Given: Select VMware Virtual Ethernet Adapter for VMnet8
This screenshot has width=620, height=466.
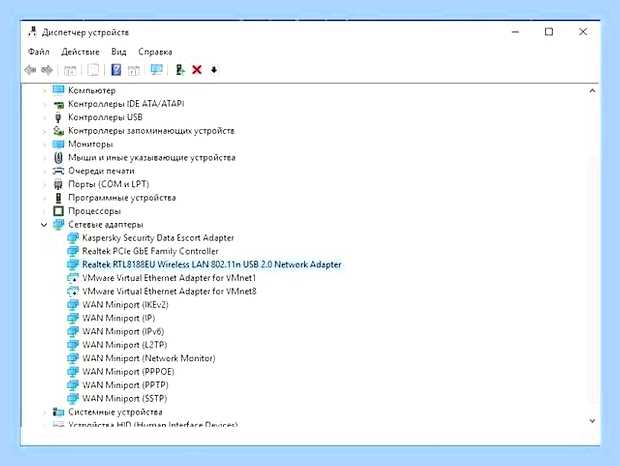Looking at the screenshot, I should (x=169, y=291).
